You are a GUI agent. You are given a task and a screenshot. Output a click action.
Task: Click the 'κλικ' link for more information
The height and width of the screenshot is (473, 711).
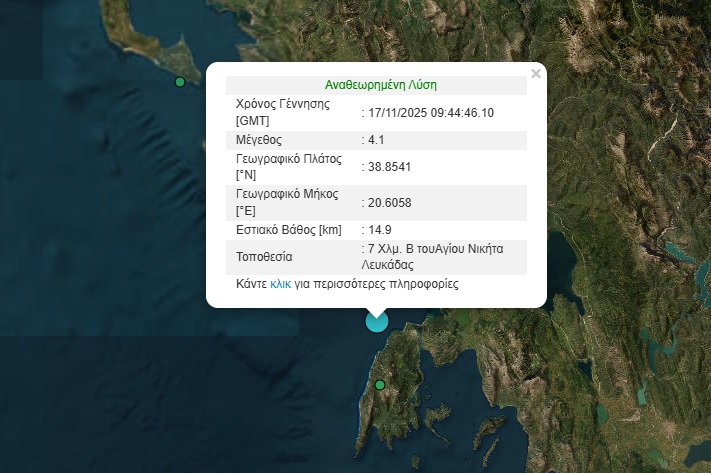tap(280, 284)
